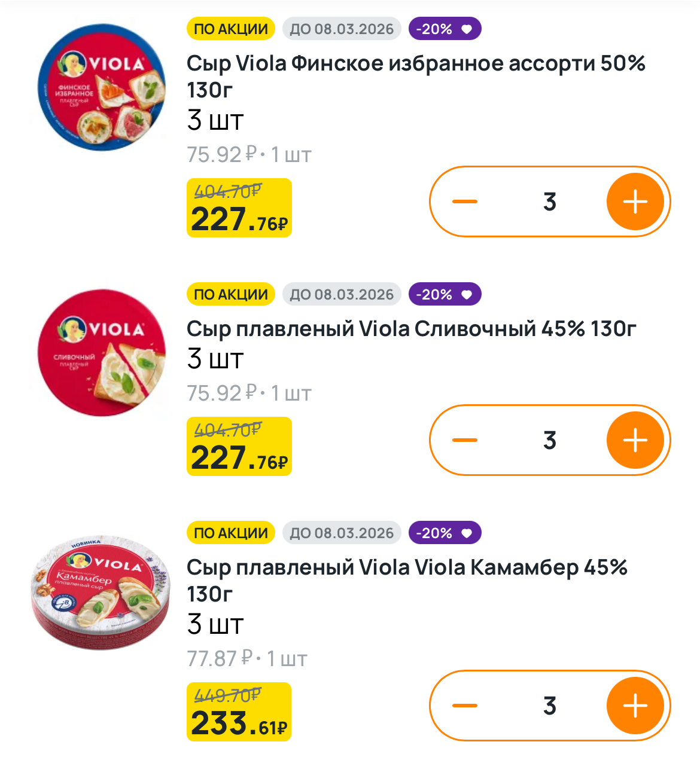Tap -20% heart badge on Viola Сливочный
This screenshot has height=757, width=700.
tap(445, 295)
